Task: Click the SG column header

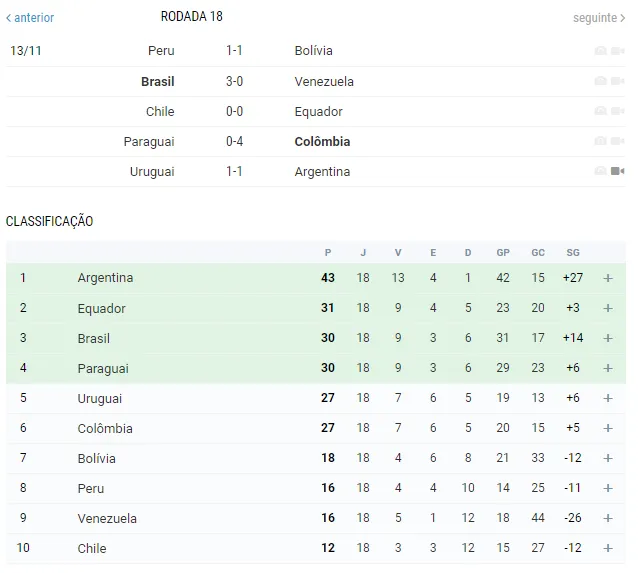Action: click(573, 253)
